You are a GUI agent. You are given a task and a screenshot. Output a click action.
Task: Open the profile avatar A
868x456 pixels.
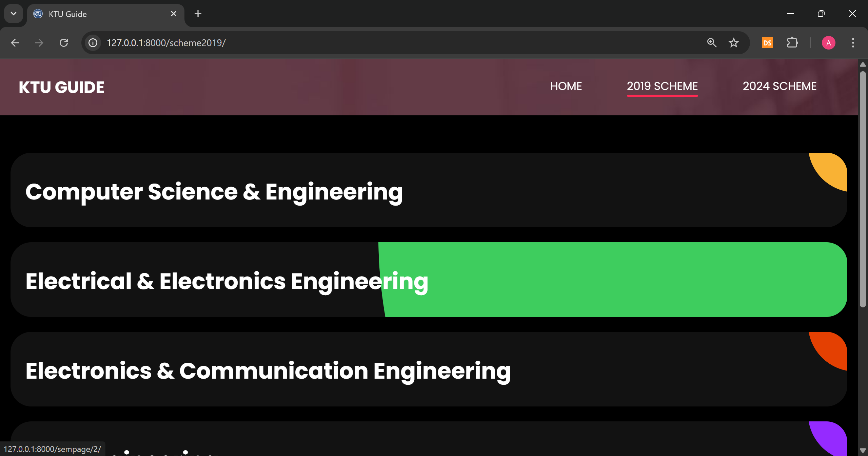[828, 43]
